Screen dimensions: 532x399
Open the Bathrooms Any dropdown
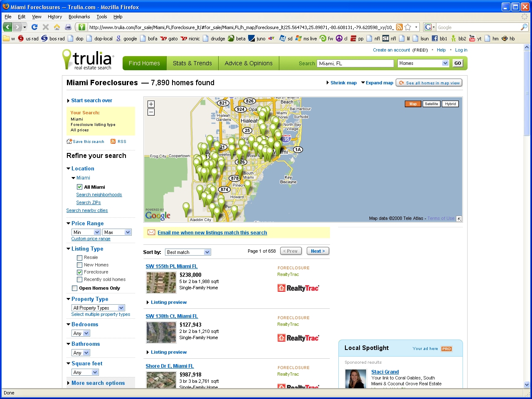pyautogui.click(x=81, y=353)
